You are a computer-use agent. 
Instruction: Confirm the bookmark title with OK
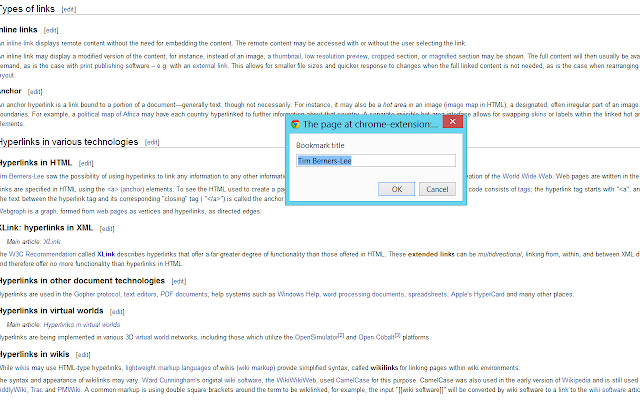396,189
